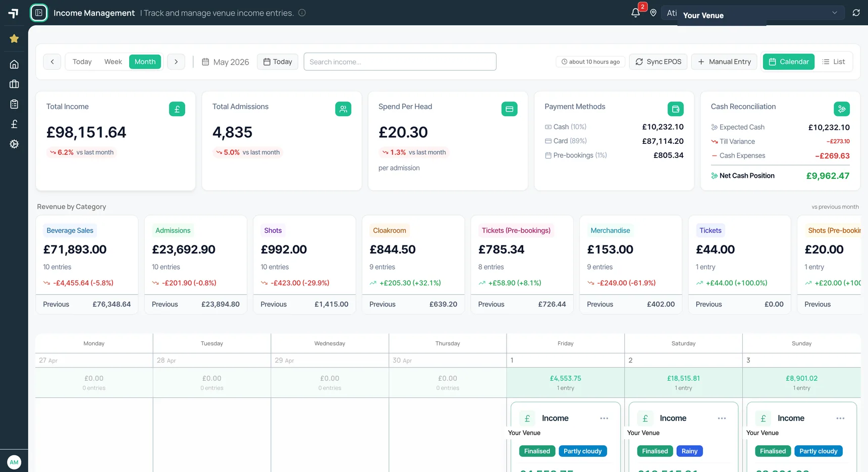
Task: Click Saturday 2 total £18,515.81
Action: 683,378
